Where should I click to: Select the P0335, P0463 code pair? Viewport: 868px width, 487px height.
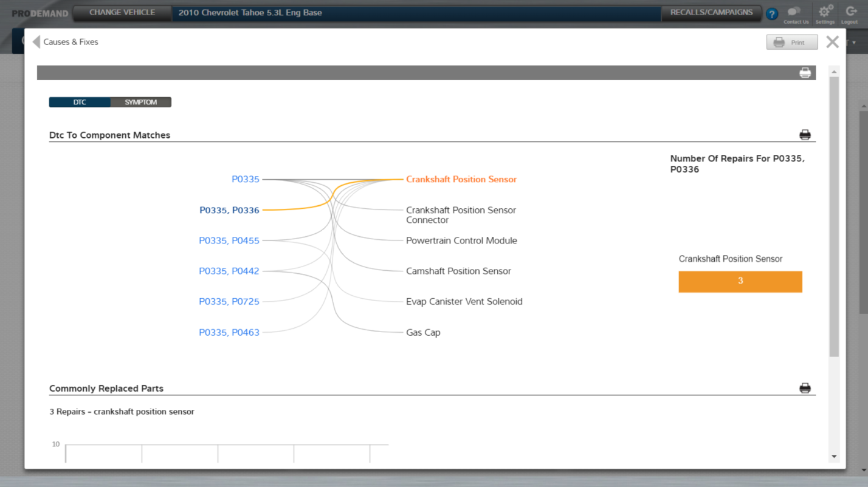229,332
